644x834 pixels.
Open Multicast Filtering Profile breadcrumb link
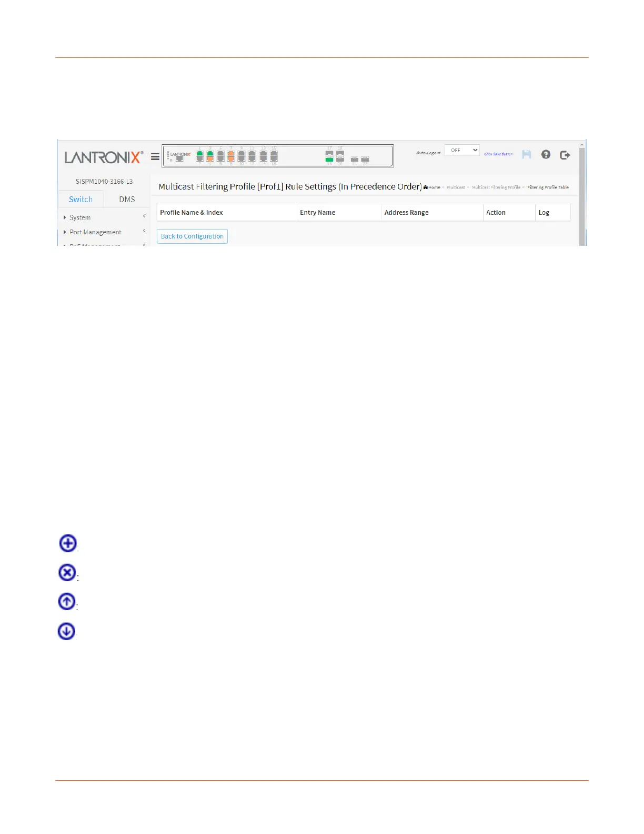(x=496, y=187)
